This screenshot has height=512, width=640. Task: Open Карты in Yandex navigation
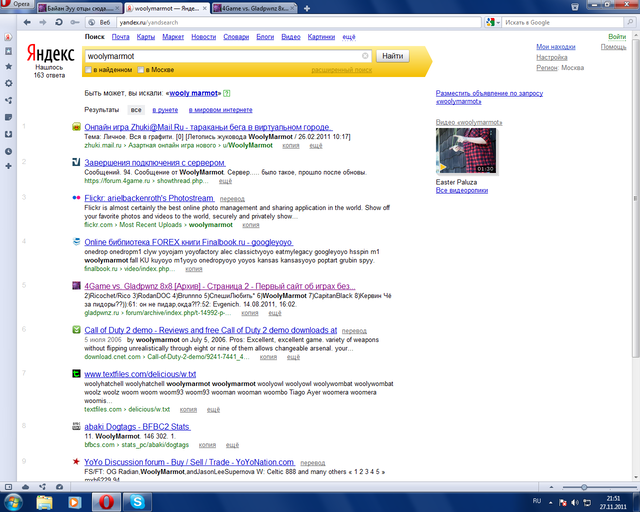point(146,37)
